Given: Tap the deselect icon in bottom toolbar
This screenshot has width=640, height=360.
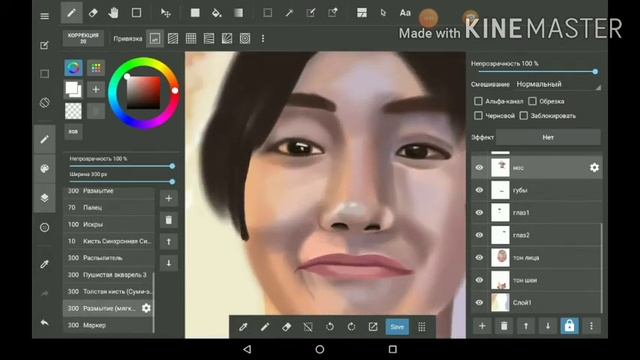Looking at the screenshot, I should (x=308, y=327).
